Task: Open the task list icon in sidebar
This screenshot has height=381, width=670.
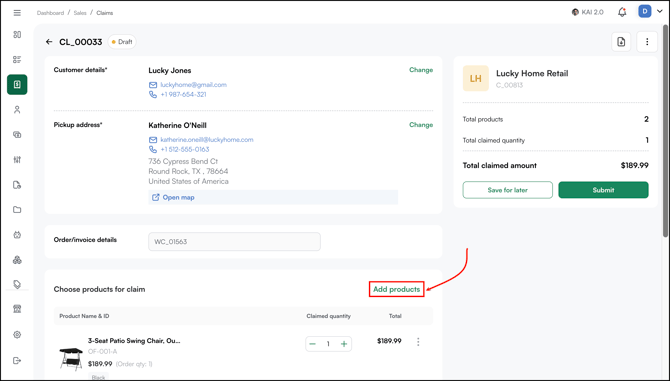Action: [17, 60]
